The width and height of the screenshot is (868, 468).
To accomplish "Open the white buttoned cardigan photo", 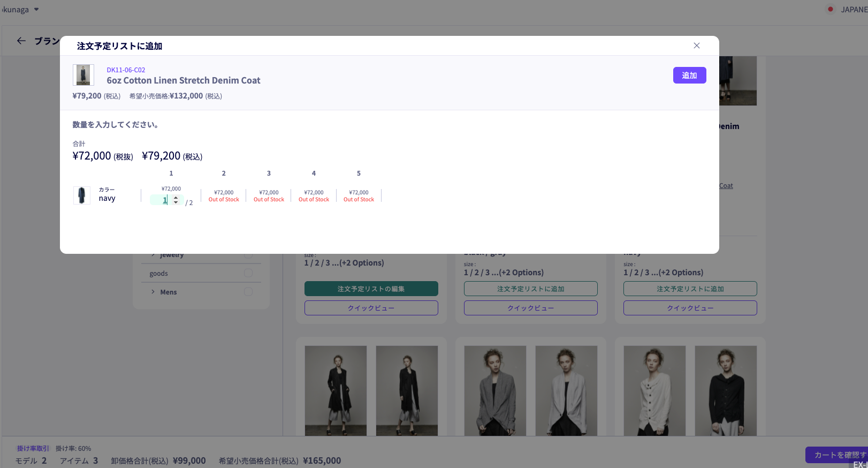I will 654,390.
